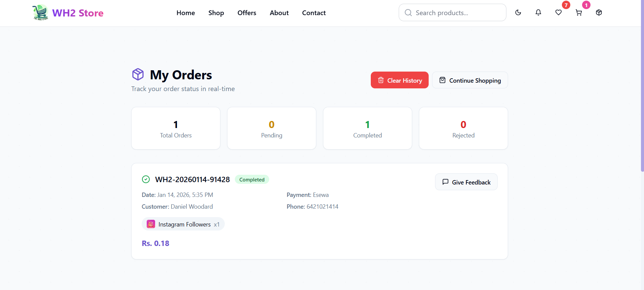Open the shopping cart icon
644x290 pixels.
coord(579,13)
